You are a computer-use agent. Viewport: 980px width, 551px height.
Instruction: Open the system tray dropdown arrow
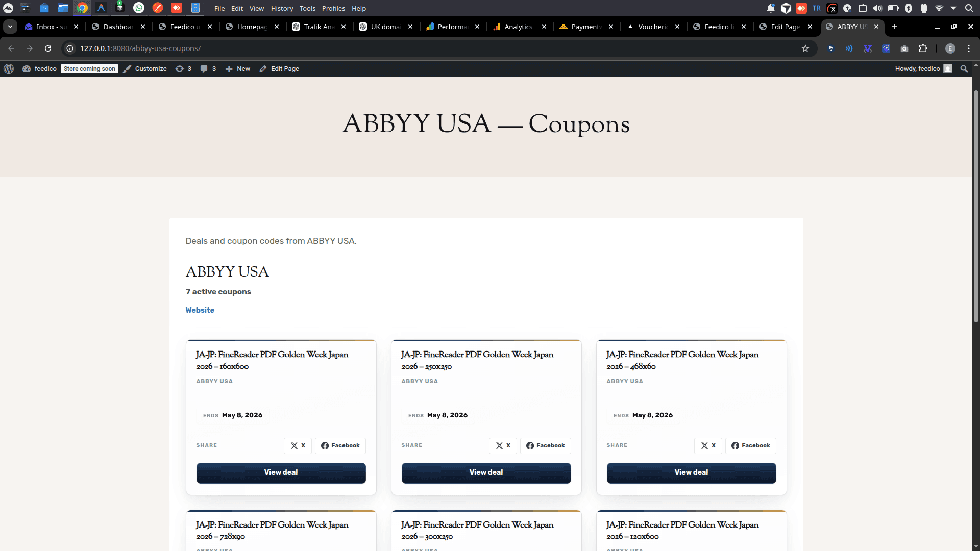coord(953,8)
